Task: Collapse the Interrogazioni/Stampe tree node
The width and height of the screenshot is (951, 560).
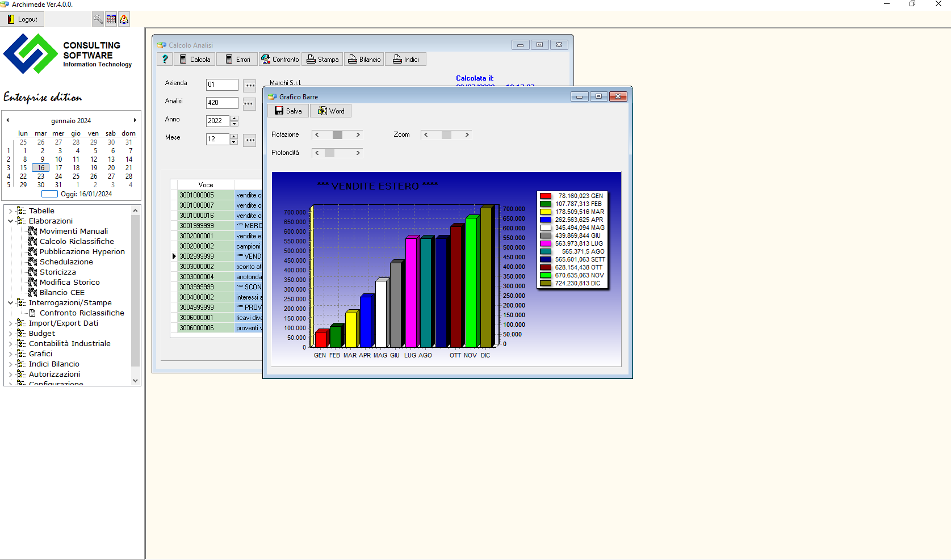Action: click(x=10, y=303)
